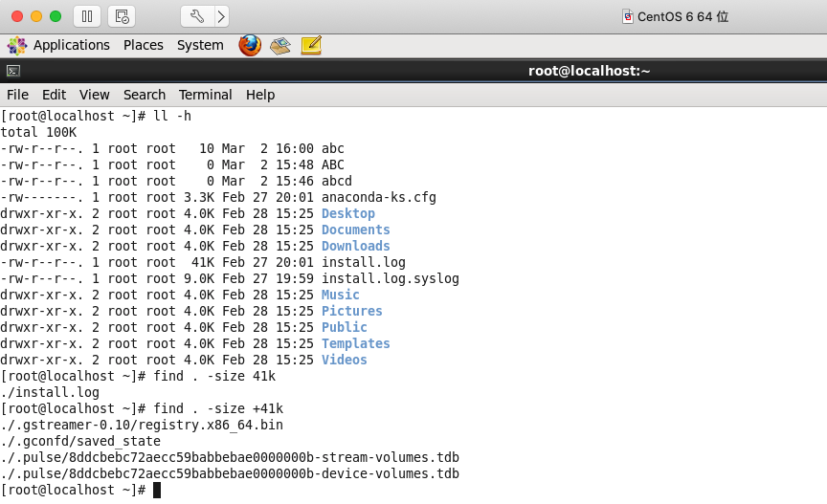Viewport: 827px width, 504px height.
Task: Click anaconda-ks.cfg in the listing
Action: point(379,198)
